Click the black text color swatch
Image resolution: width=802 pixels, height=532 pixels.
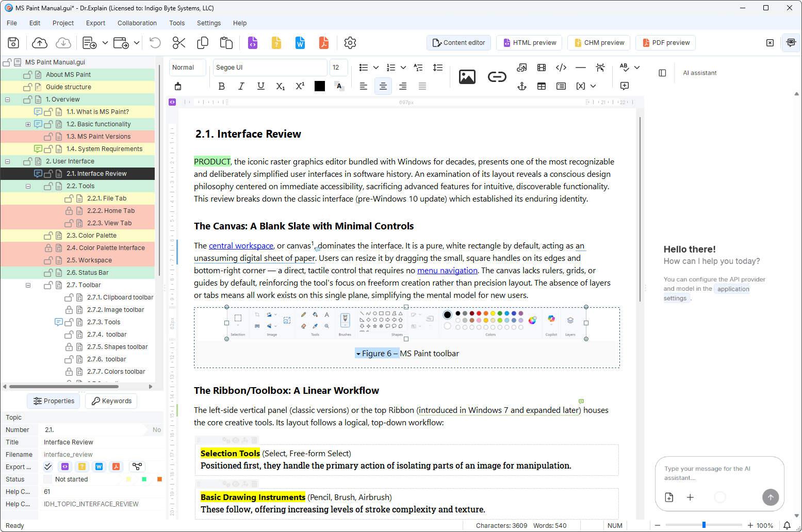[x=320, y=86]
